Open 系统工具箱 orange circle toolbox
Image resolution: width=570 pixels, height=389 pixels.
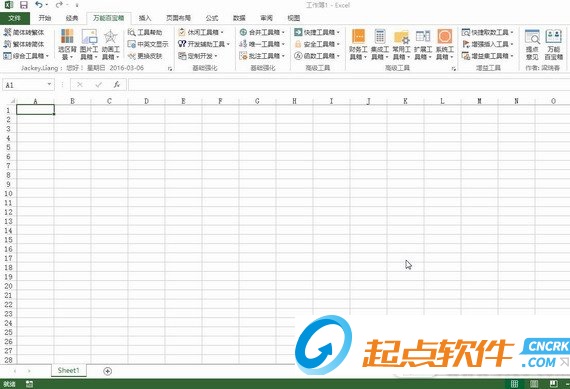tap(445, 44)
